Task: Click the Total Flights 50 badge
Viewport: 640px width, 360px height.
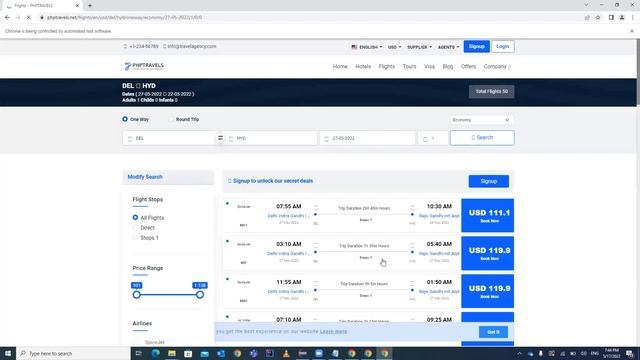Action: click(491, 91)
